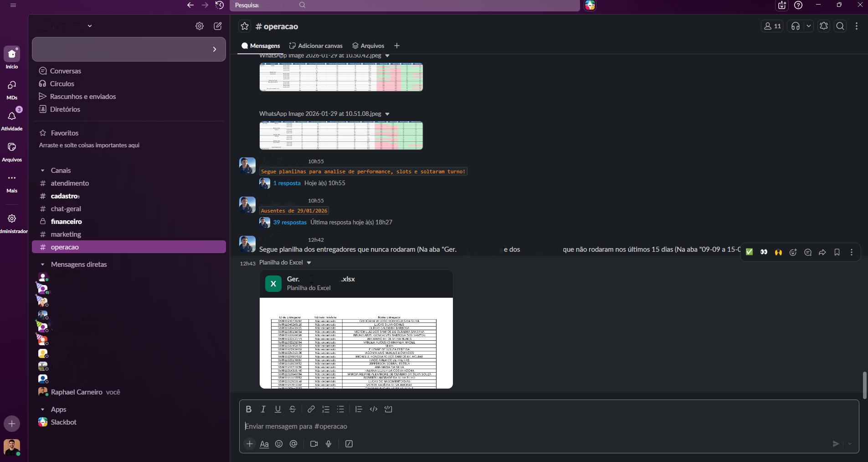
Task: Collapse the Canais section
Action: [42, 171]
